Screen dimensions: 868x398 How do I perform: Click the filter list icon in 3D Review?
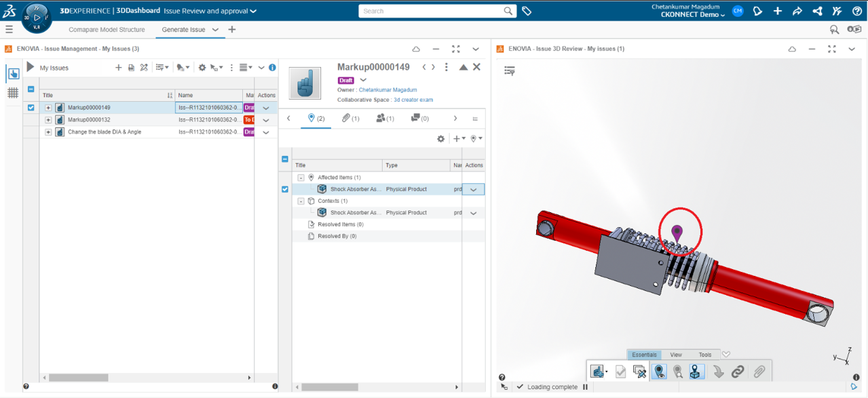510,71
